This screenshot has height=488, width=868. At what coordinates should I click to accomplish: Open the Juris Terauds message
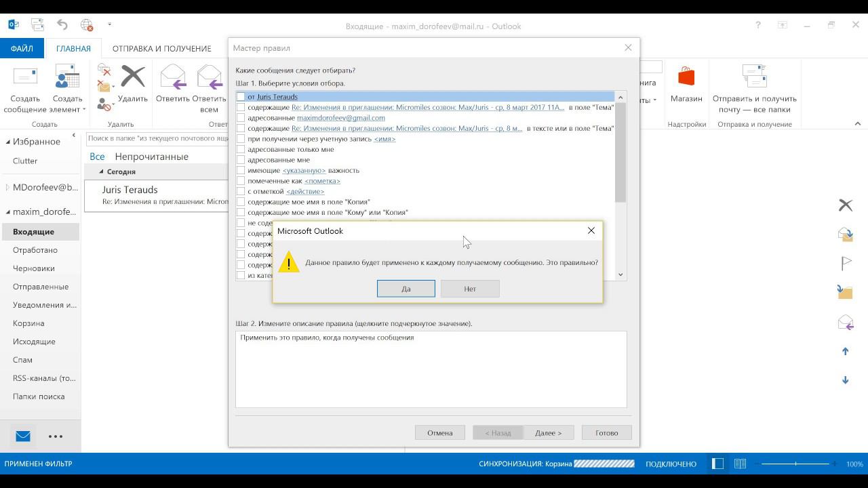[x=157, y=195]
